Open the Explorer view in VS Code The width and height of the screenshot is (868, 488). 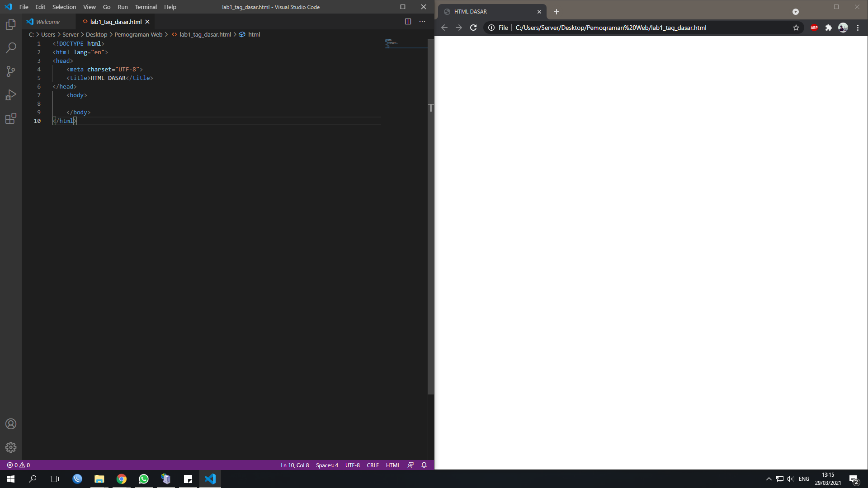pyautogui.click(x=10, y=24)
